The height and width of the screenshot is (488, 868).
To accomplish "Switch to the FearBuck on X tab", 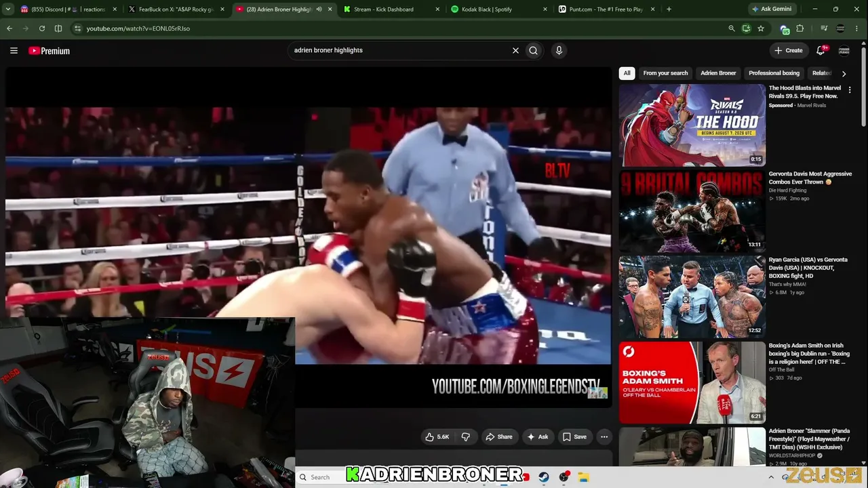I will coord(176,9).
